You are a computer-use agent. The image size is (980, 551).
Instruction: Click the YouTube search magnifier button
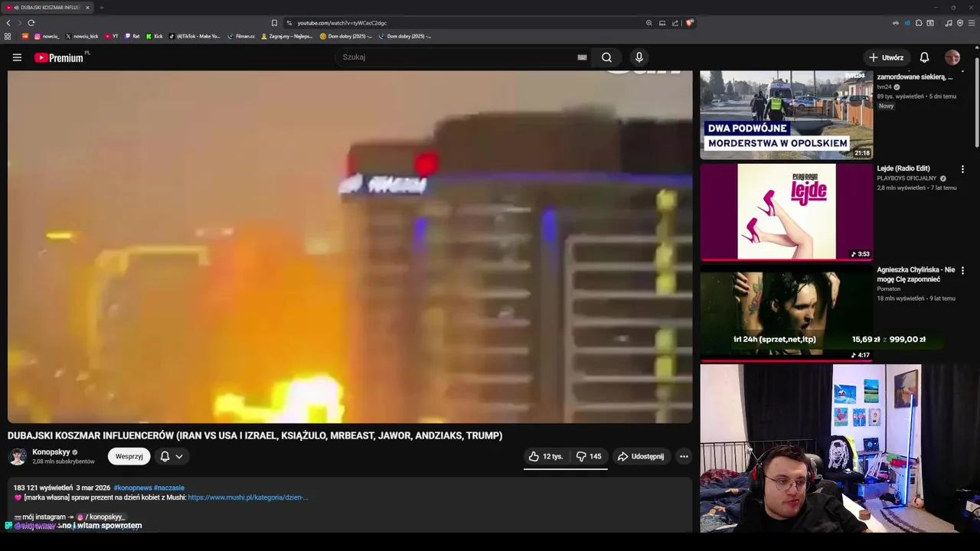pyautogui.click(x=606, y=57)
